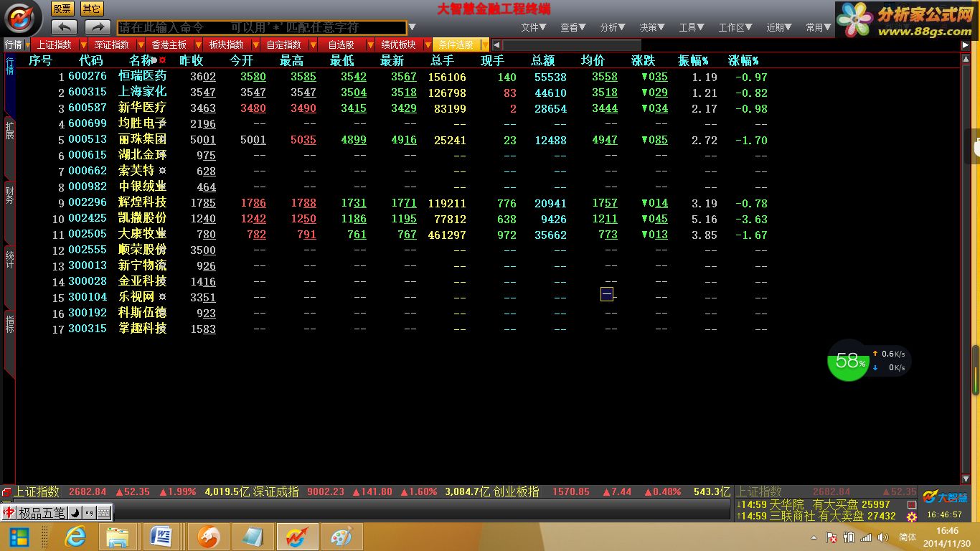Click the red gear icon beside 名称 header

pos(162,60)
